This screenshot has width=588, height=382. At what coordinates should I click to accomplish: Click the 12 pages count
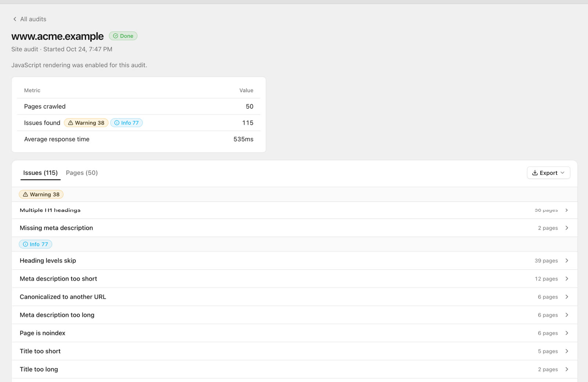(x=546, y=279)
